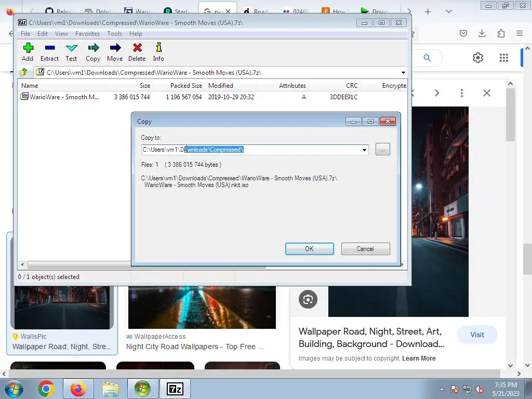Click the Delete toolbar icon
This screenshot has height=399, width=532.
click(137, 52)
